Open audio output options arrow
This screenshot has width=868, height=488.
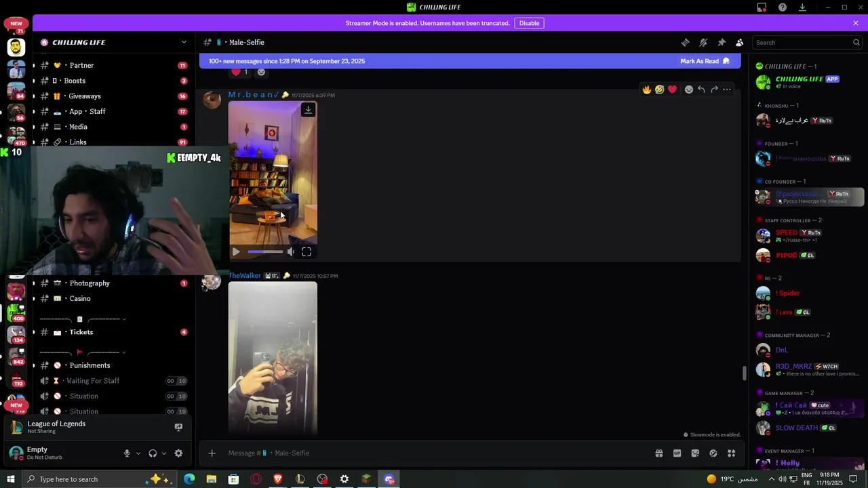tap(164, 453)
